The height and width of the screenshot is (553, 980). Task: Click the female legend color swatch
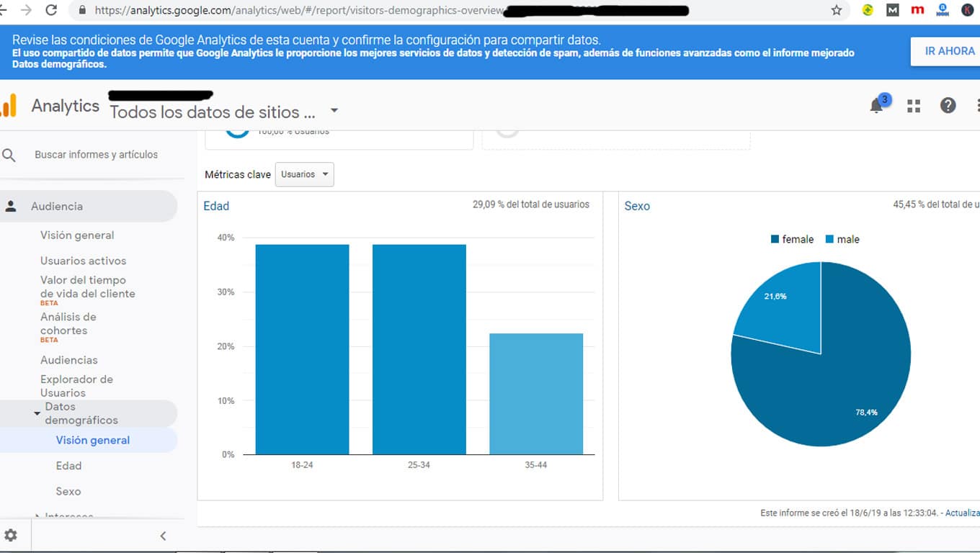[775, 239]
